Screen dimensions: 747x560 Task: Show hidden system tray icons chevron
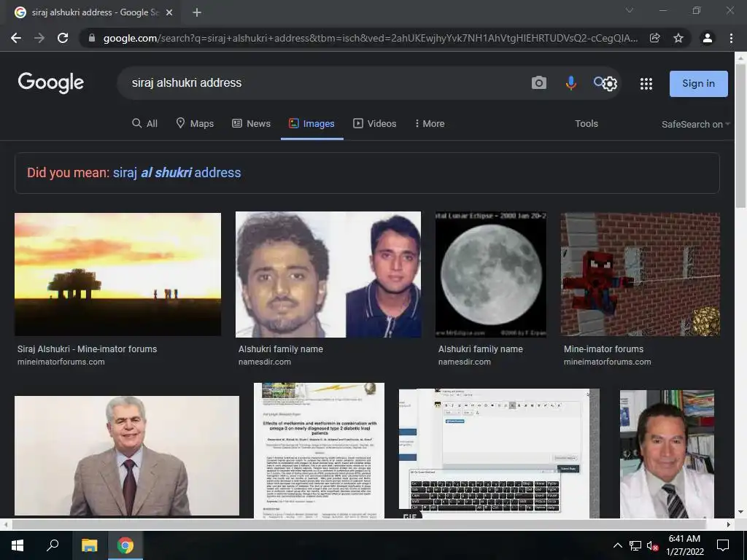pos(617,545)
